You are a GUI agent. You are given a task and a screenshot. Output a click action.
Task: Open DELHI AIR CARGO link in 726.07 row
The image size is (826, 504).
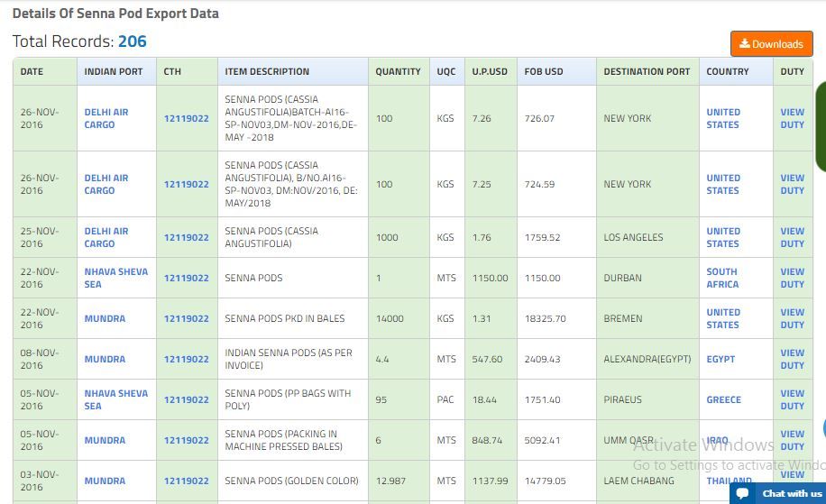click(x=106, y=118)
